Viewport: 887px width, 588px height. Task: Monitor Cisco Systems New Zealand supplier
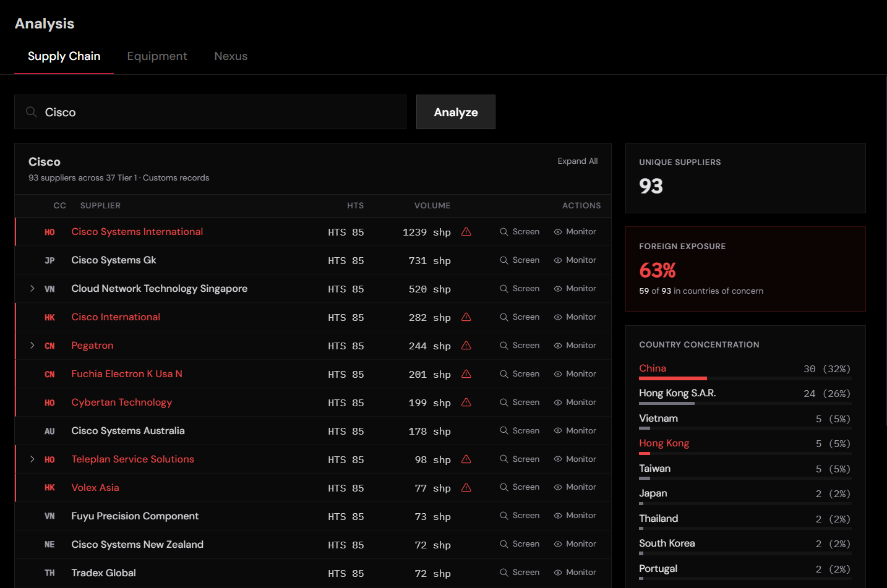[575, 544]
